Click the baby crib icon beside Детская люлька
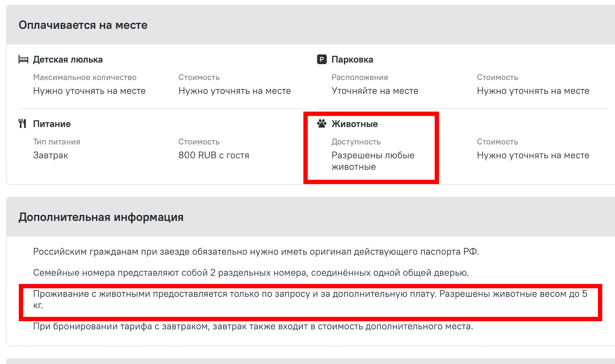615x364 pixels. 23,59
